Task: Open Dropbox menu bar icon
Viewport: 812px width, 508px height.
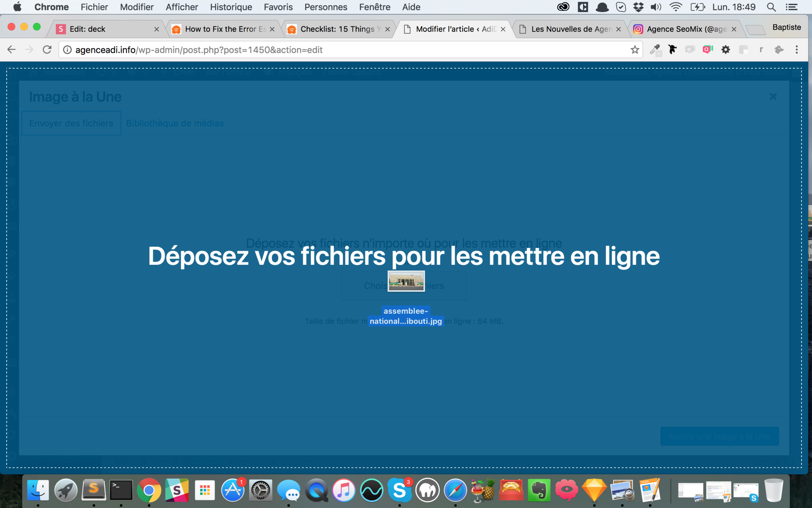Action: [x=638, y=7]
